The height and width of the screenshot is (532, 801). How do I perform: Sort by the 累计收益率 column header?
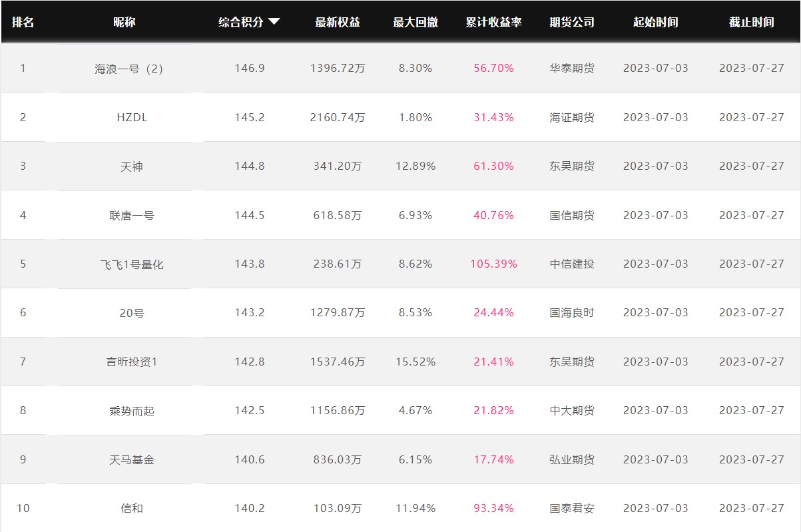pos(493,22)
